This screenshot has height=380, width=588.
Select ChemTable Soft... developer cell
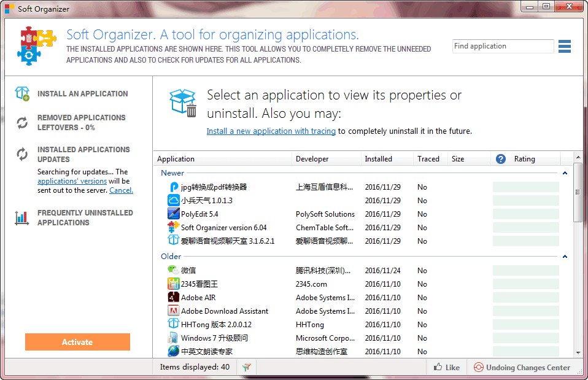324,228
